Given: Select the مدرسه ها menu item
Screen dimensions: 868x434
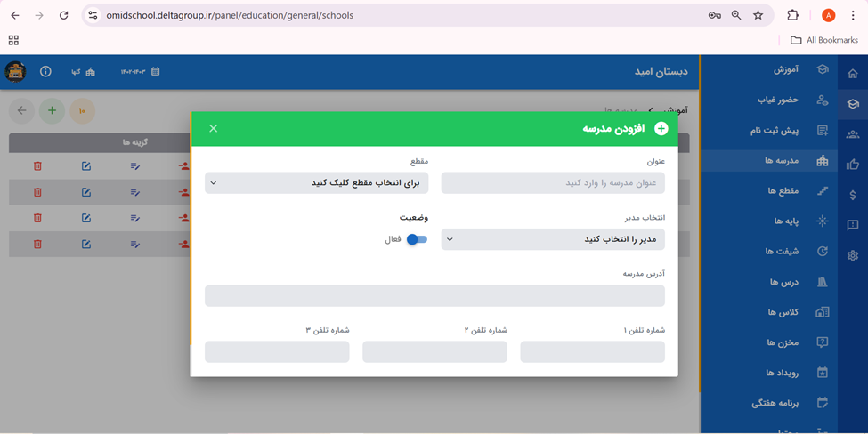Looking at the screenshot, I should point(769,160).
